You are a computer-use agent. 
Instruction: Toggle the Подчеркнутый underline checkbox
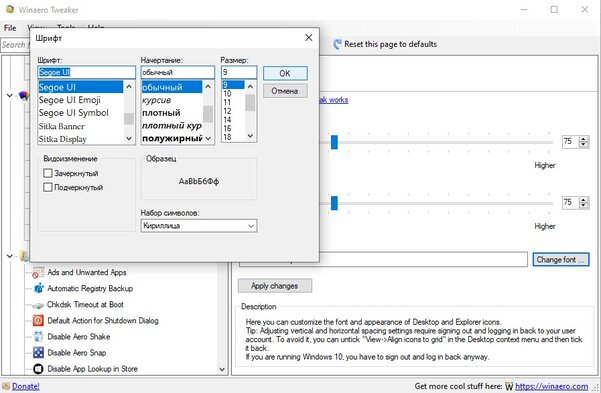coord(48,187)
